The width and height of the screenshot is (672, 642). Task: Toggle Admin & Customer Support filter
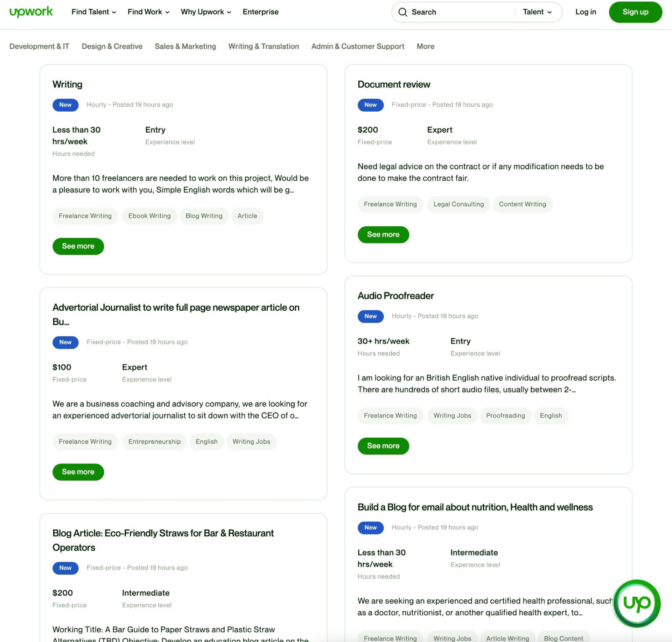[x=358, y=46]
